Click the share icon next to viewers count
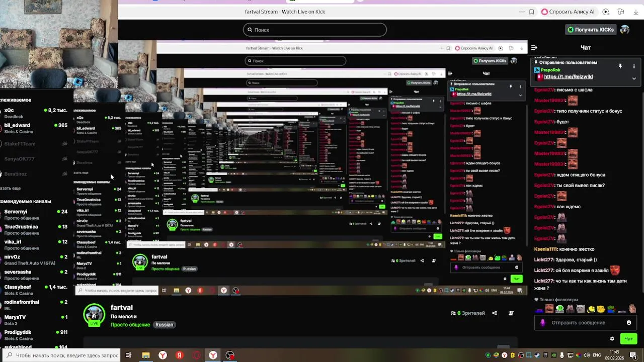Image resolution: width=644 pixels, height=362 pixels. click(x=494, y=313)
